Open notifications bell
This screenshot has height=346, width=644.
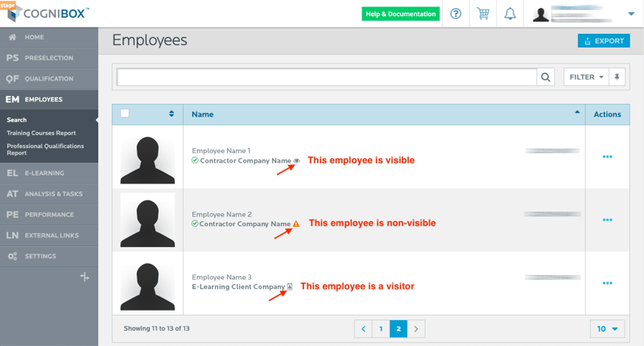coord(510,14)
